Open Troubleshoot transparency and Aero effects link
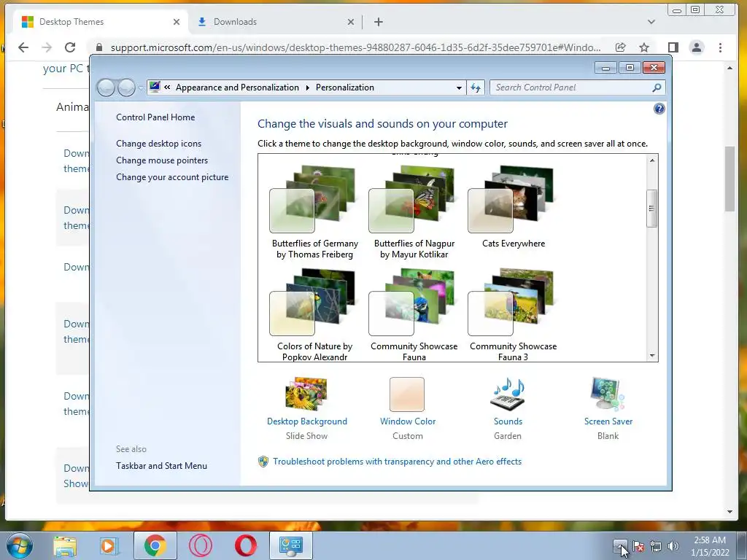Screen dimensions: 747x560 tap(398, 462)
